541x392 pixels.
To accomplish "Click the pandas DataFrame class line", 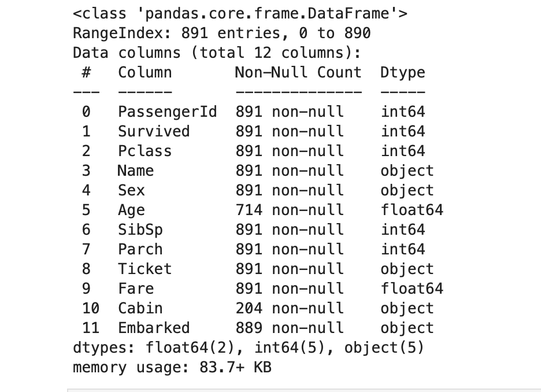I will (240, 13).
